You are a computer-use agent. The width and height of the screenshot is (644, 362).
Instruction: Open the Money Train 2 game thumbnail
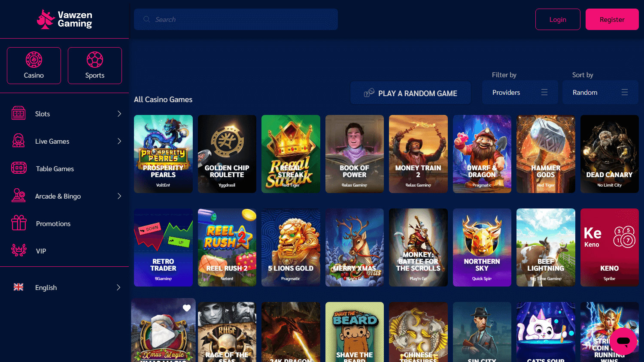[x=418, y=154]
